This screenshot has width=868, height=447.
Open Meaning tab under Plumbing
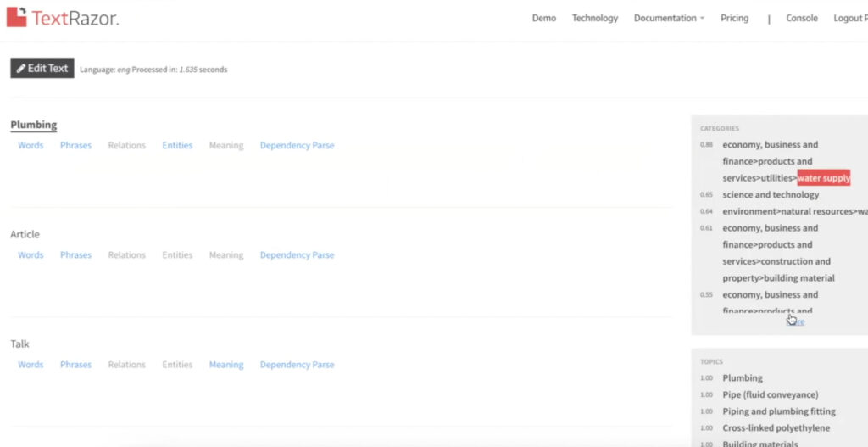[225, 145]
